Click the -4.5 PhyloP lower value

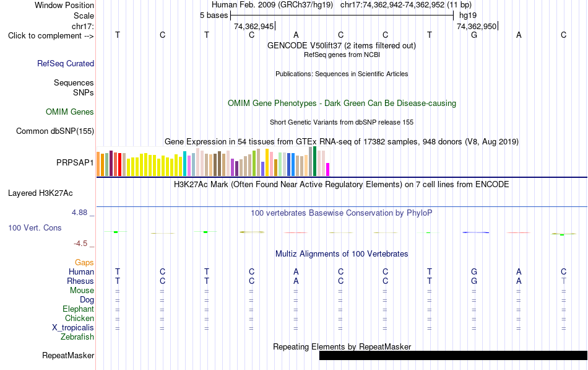[80, 244]
